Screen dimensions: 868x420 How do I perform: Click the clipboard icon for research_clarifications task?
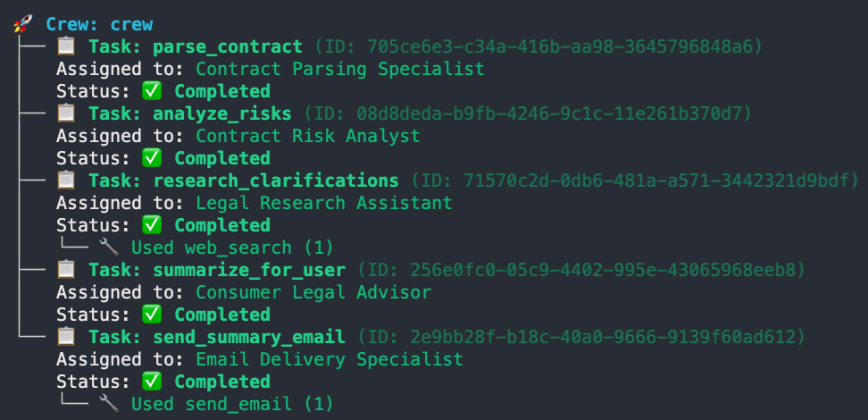[x=65, y=181]
